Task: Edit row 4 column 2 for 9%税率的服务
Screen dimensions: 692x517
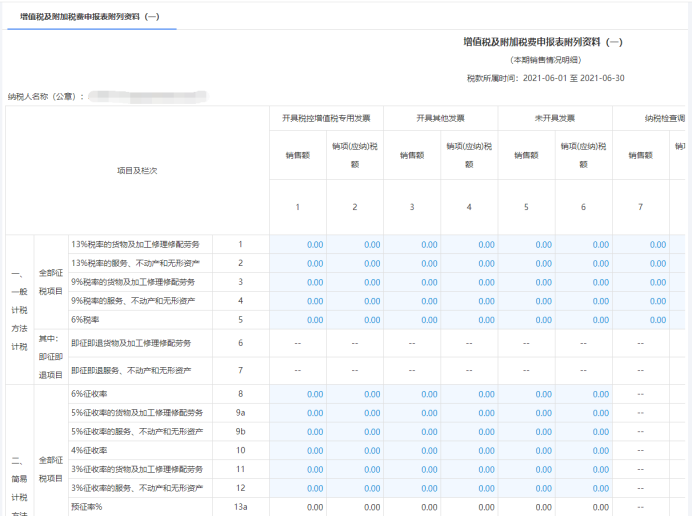Action: point(355,301)
